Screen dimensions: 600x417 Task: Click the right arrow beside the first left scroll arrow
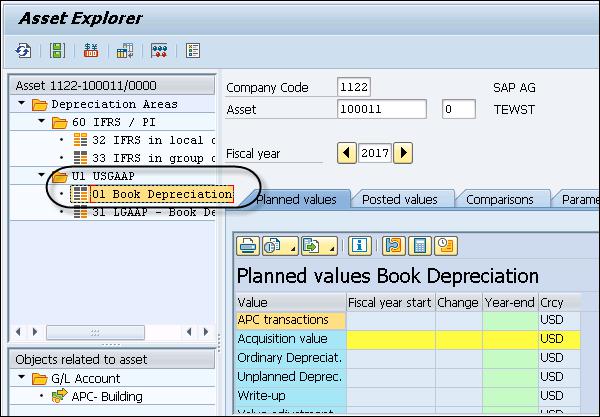[35, 332]
